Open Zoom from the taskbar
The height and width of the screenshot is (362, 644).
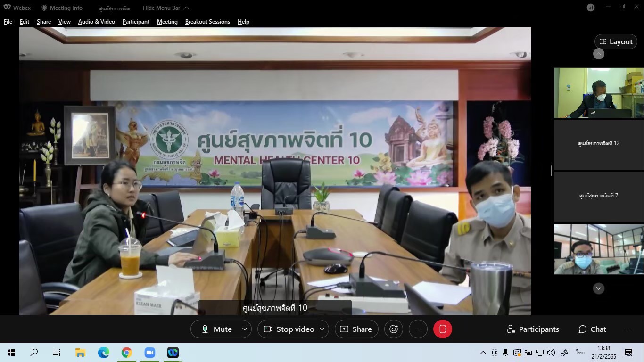150,353
